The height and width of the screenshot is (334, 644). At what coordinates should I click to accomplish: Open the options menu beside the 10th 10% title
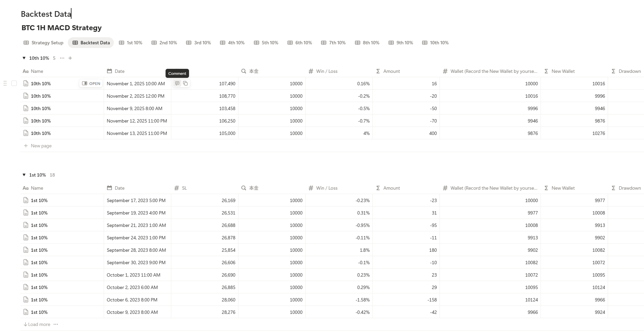(62, 58)
